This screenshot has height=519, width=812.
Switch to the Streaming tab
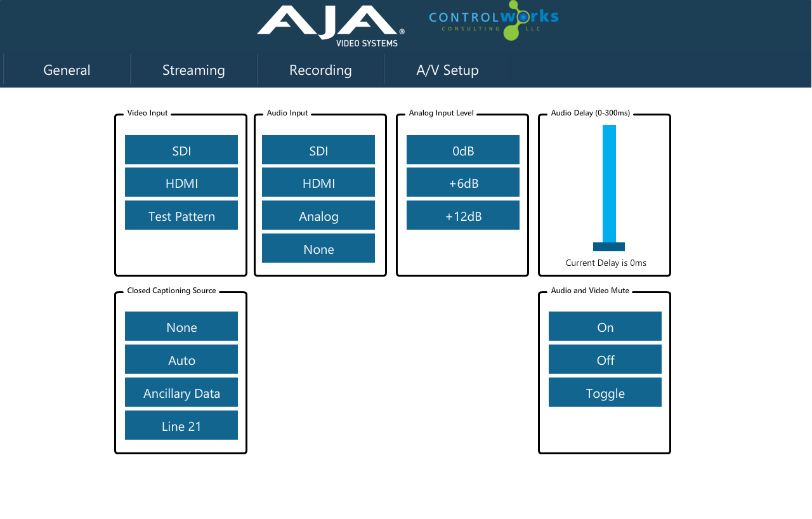coord(193,70)
